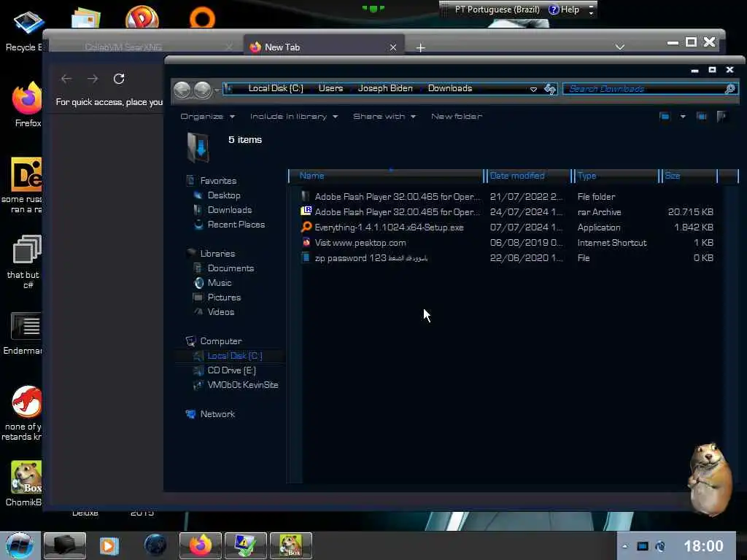Click Local Disk (C:) in address breadcrumb
This screenshot has height=560, width=747.
(275, 88)
